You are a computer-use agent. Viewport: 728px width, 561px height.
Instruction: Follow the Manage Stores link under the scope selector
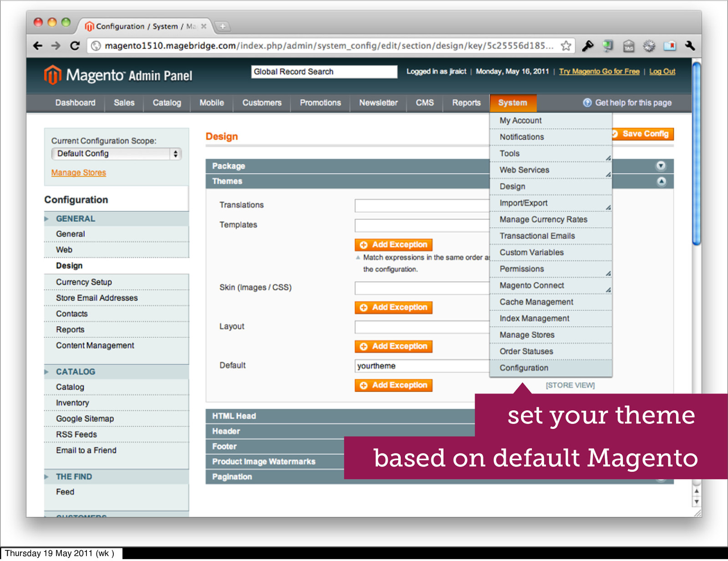click(x=79, y=173)
